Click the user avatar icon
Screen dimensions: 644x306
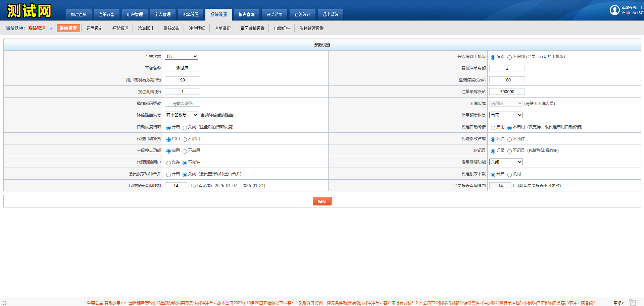coord(614,10)
